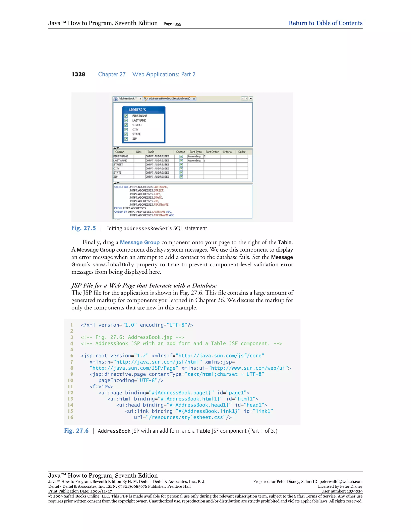
Task: Toggle Output checkbox for ZIP row
Action: (x=181, y=177)
